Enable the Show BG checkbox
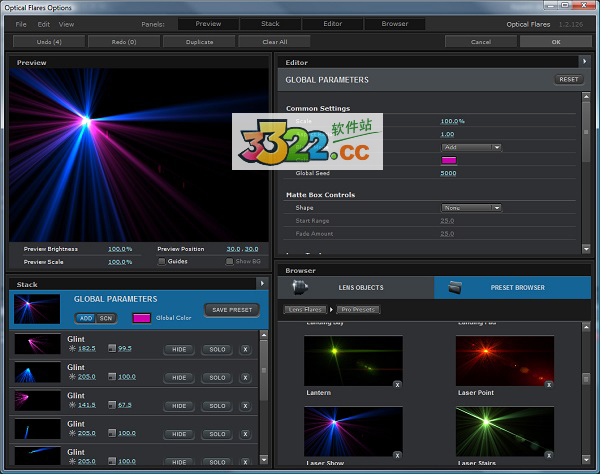600x474 pixels. click(229, 262)
